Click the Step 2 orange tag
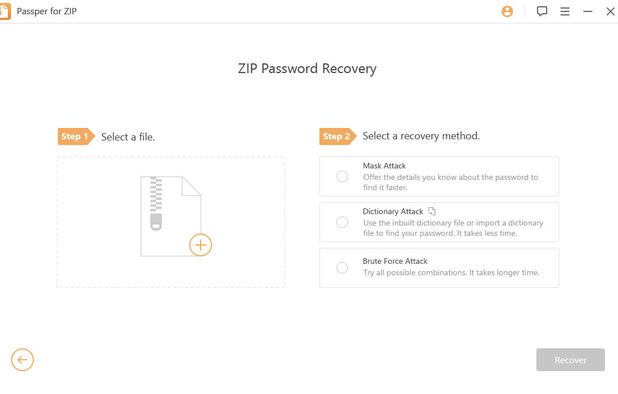The height and width of the screenshot is (394, 618). [338, 136]
